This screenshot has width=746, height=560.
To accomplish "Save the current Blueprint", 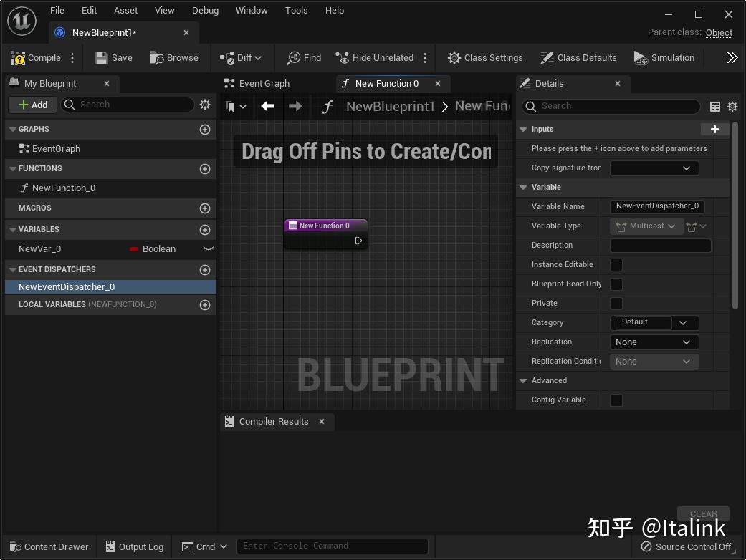I will [113, 57].
